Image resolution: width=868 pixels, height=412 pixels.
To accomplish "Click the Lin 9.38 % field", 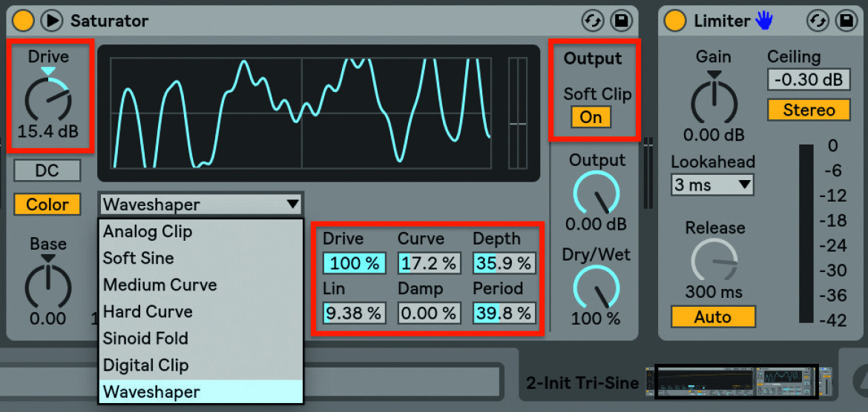I will tap(355, 313).
